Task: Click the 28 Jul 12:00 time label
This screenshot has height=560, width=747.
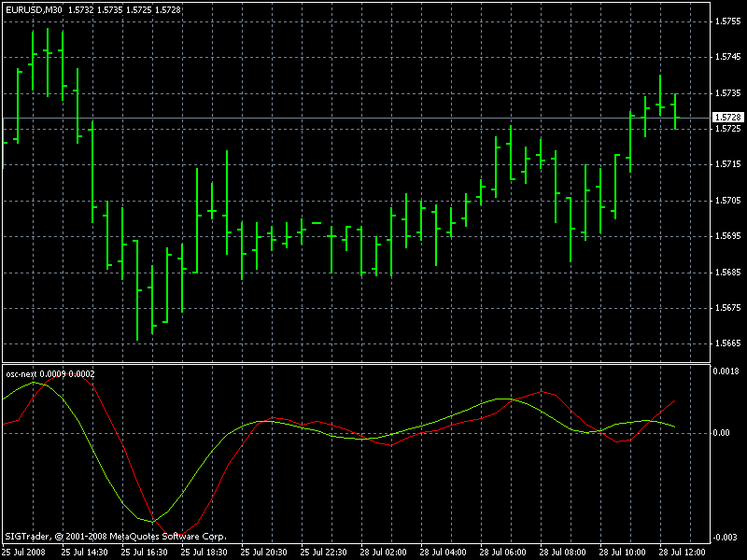Action: [683, 553]
